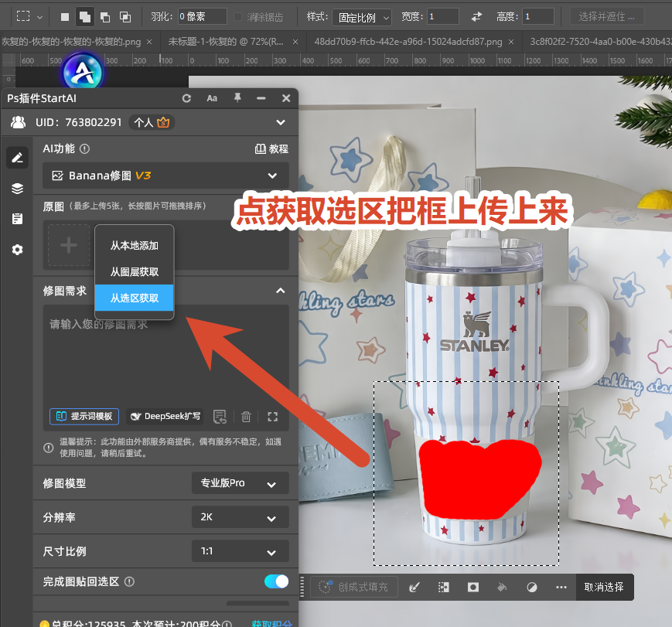Swap width and height arrows icon
The image size is (672, 627).
pyautogui.click(x=476, y=17)
